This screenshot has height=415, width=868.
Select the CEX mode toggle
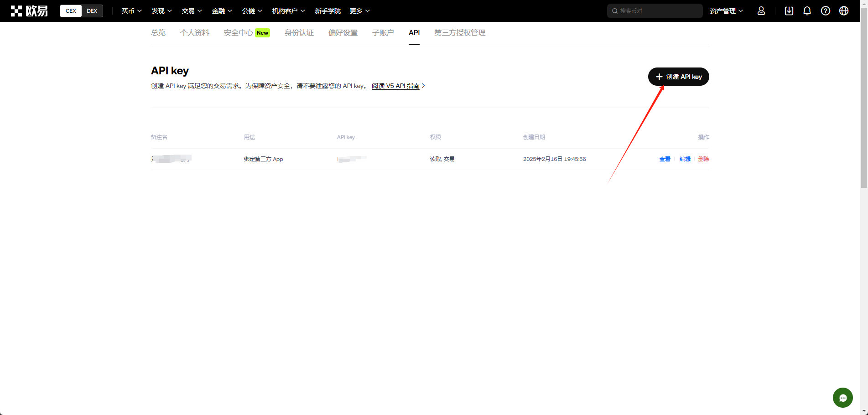point(71,11)
